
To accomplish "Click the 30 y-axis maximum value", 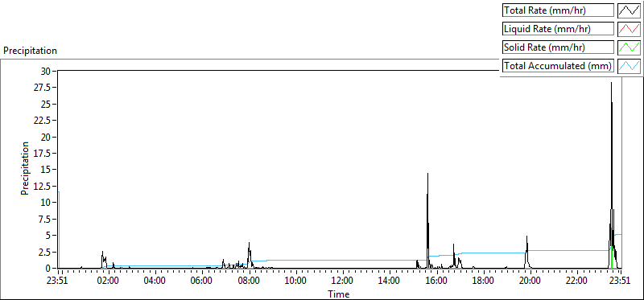I will click(x=45, y=72).
